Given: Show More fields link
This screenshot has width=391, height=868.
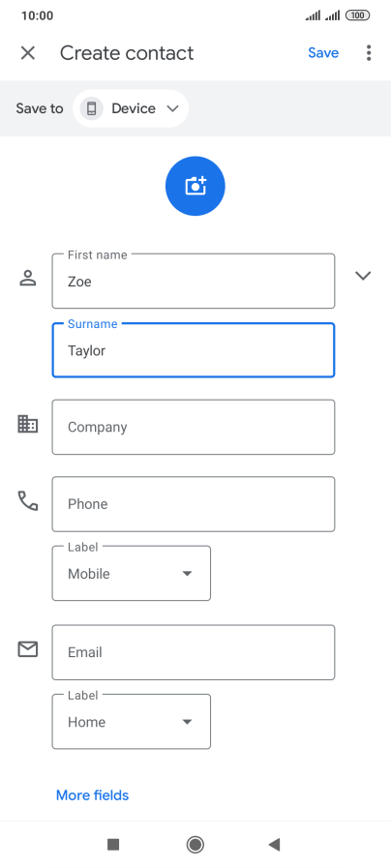Looking at the screenshot, I should point(93,795).
